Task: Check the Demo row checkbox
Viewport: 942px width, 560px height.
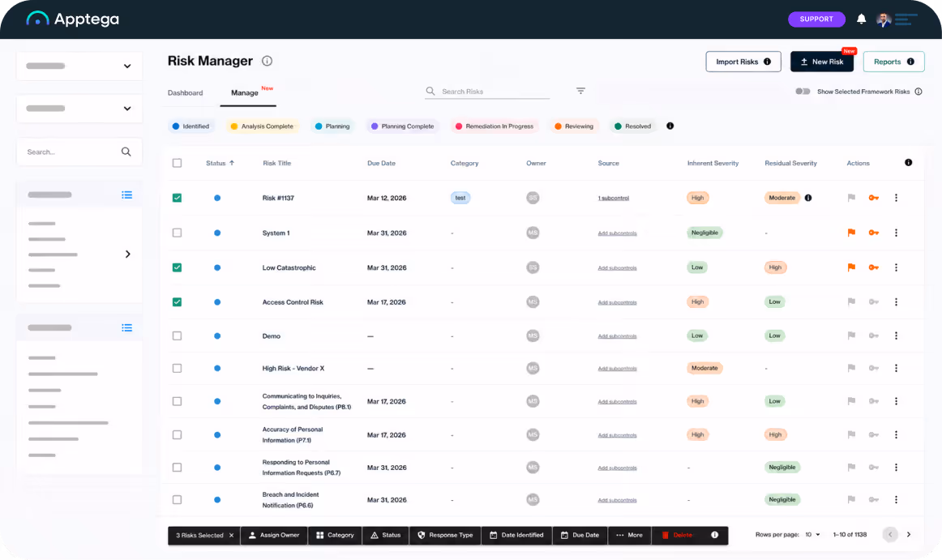Action: click(177, 336)
